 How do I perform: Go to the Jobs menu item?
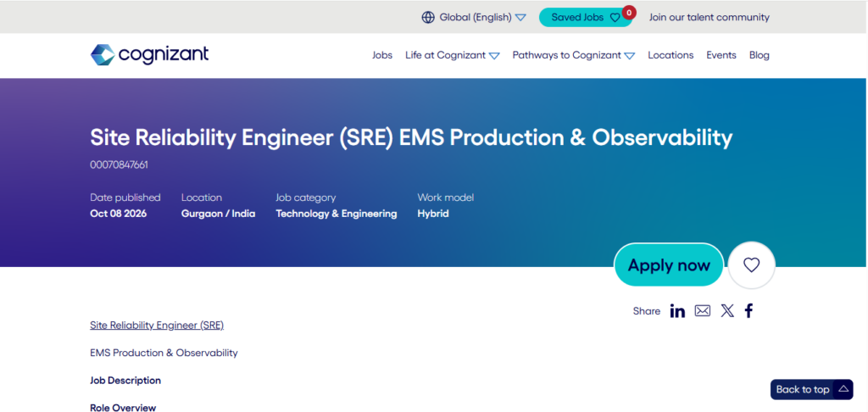(x=382, y=55)
